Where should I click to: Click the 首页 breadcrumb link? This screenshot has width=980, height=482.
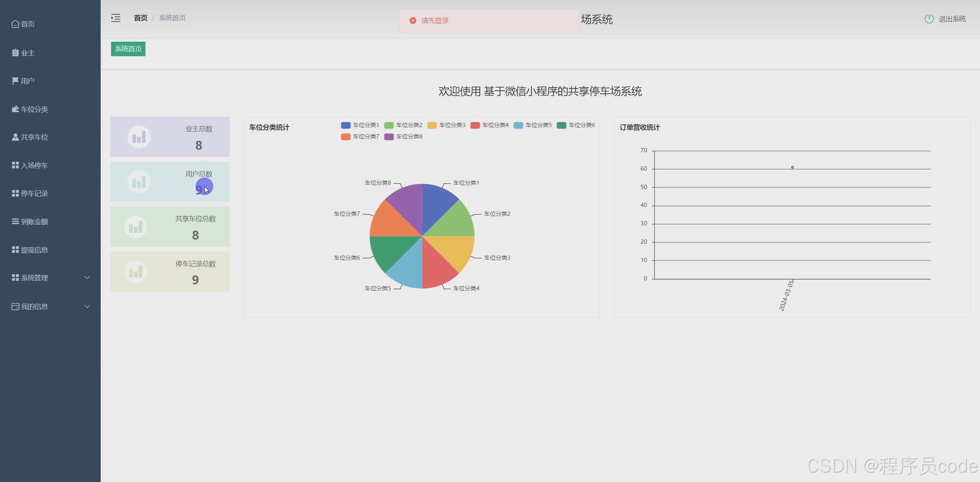pos(140,18)
